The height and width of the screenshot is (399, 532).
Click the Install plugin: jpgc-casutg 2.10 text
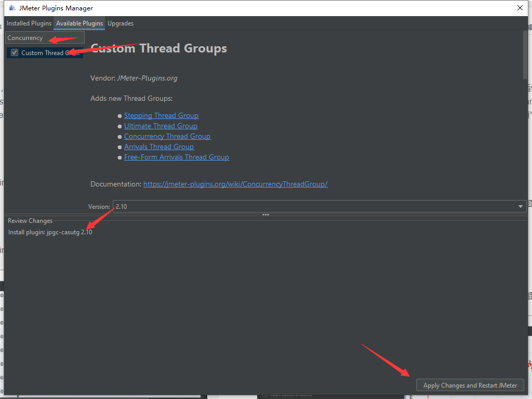pyautogui.click(x=50, y=232)
